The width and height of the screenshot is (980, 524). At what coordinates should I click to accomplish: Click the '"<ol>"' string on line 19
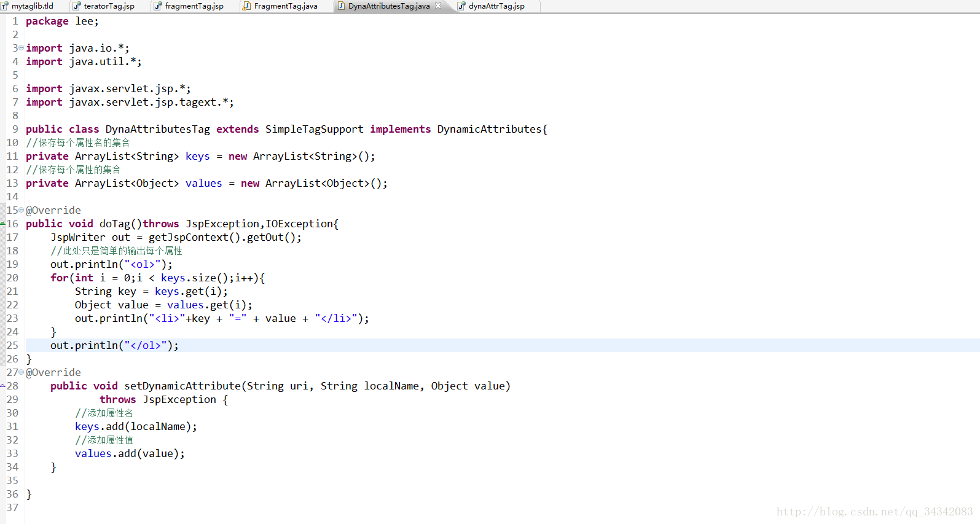pyautogui.click(x=143, y=264)
